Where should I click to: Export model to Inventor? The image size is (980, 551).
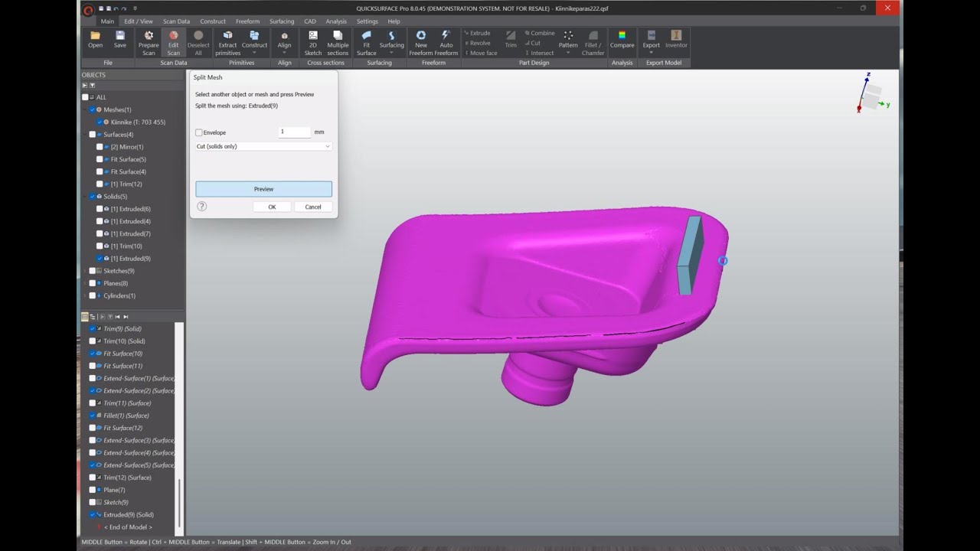tap(676, 40)
